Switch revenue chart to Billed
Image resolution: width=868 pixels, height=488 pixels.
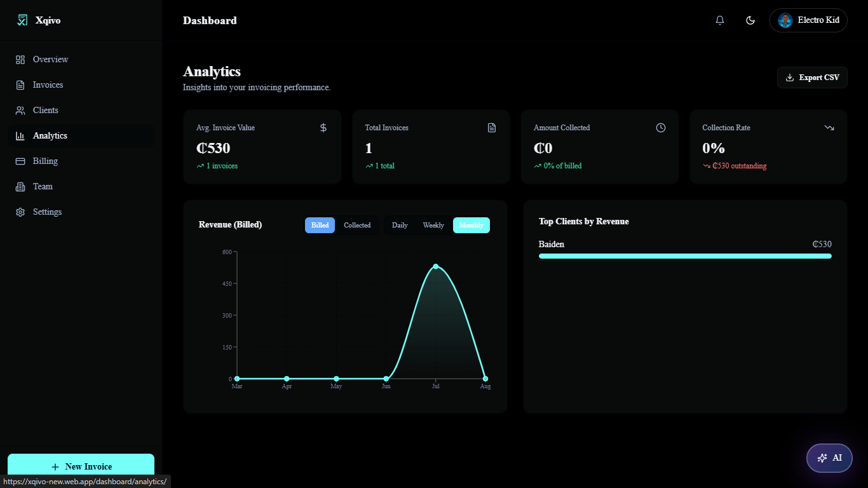(320, 225)
